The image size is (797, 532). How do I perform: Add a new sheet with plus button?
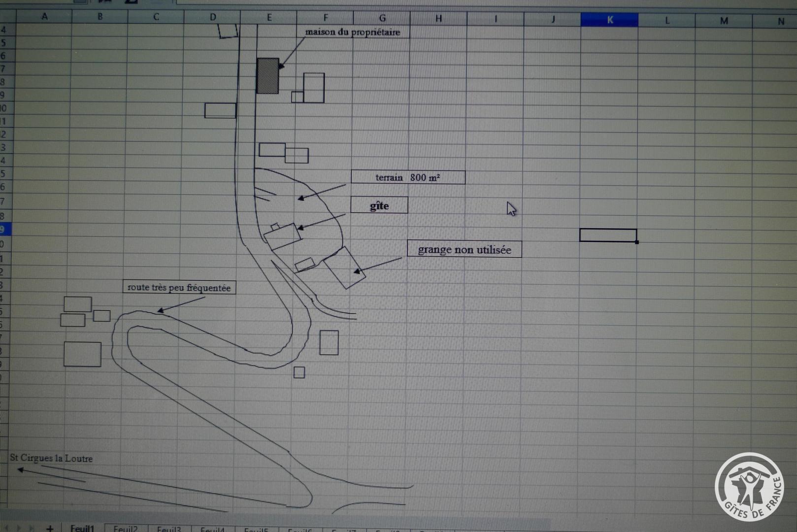[50, 528]
